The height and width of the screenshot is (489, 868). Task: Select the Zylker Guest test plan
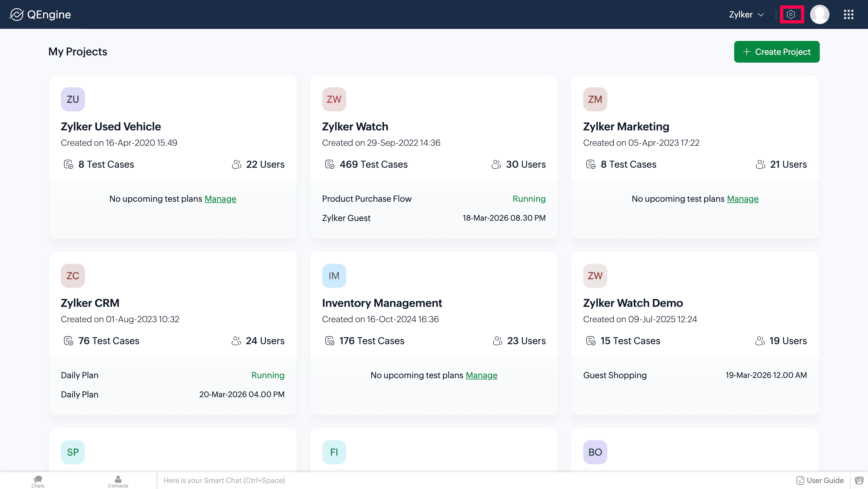pos(346,218)
